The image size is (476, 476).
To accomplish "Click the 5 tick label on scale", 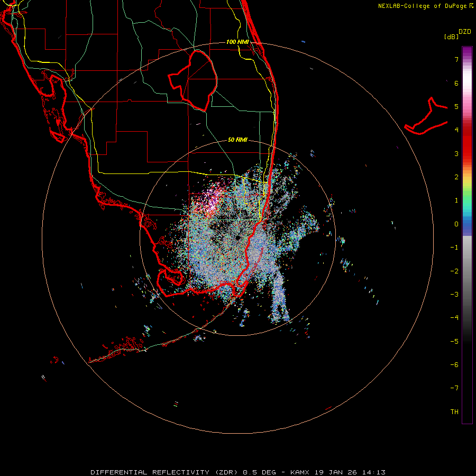I will [456, 106].
